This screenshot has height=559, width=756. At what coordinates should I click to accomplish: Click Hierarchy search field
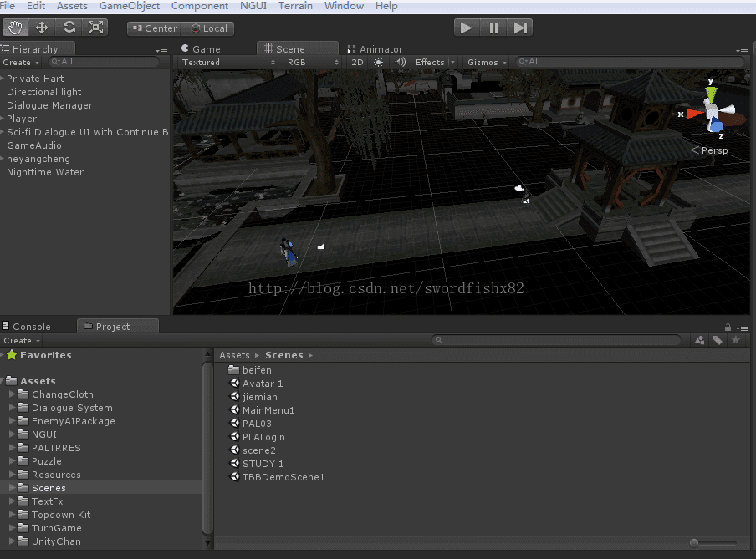click(104, 62)
